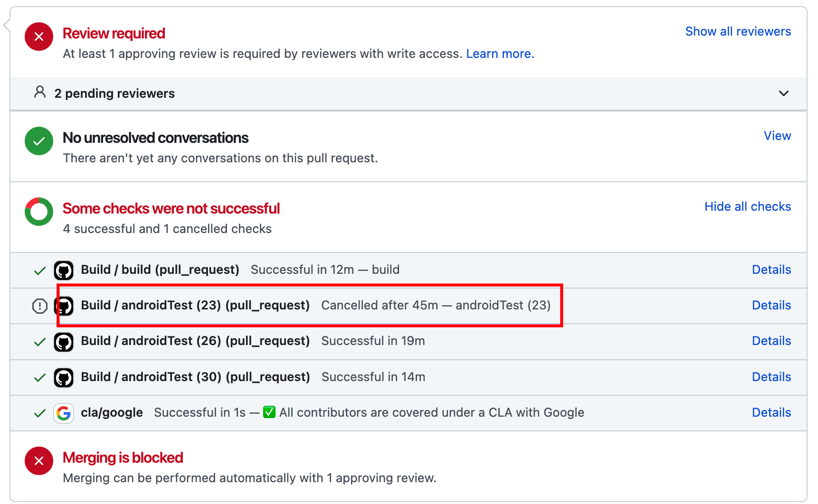Click the GitHub avatar for androidTest (26) check
Viewport: 818px width, 504px height.
64,342
